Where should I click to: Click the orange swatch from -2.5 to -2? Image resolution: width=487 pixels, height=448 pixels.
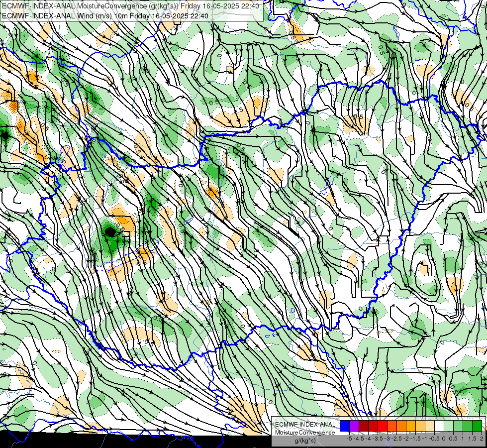coord(401,426)
